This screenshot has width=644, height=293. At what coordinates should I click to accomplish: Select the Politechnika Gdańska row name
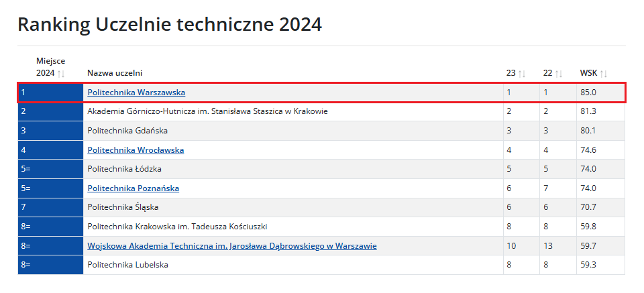click(127, 131)
